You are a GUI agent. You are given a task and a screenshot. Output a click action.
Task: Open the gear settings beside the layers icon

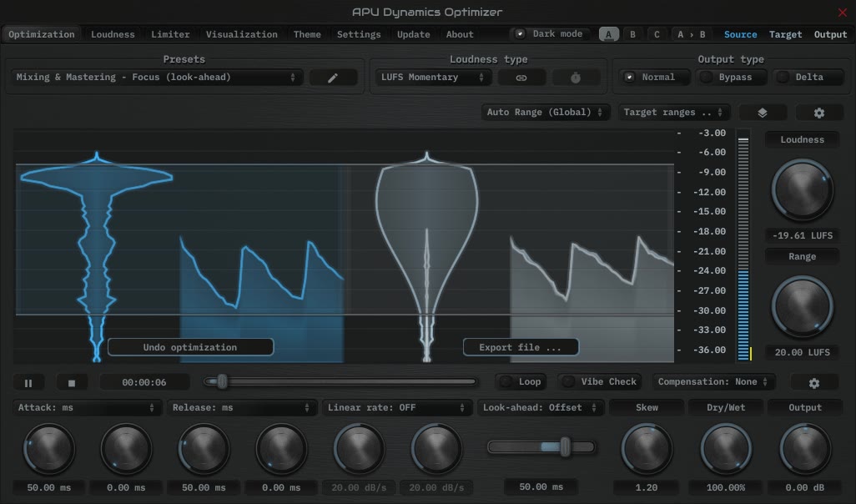[x=819, y=113]
